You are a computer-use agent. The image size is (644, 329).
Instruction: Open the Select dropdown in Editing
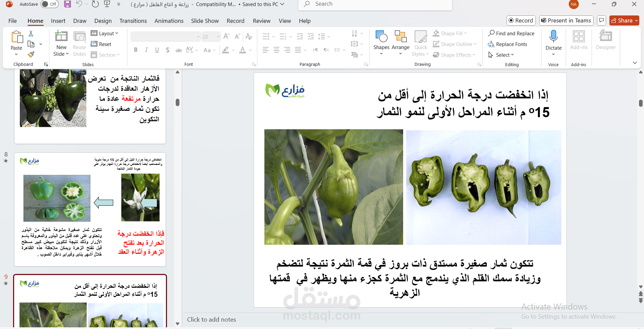(501, 55)
